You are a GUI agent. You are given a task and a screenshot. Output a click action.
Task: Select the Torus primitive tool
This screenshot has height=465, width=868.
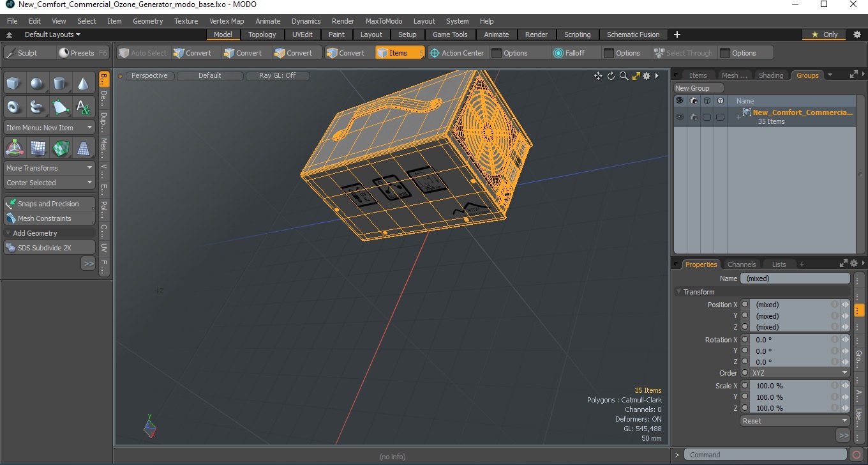click(x=14, y=107)
